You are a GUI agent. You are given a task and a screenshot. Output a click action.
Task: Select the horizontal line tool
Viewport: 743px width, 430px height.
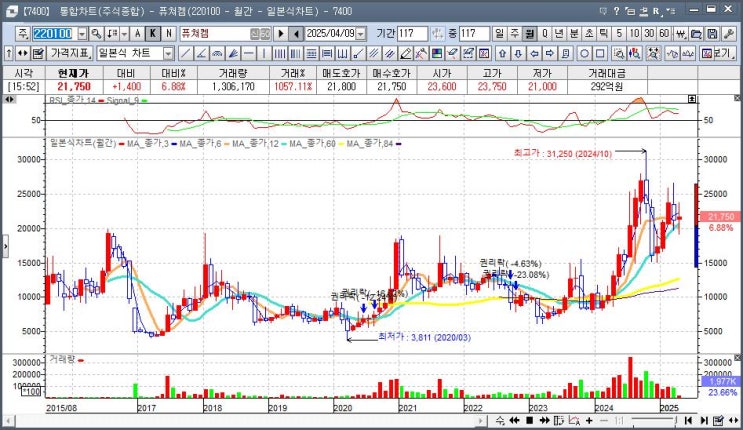pyautogui.click(x=248, y=53)
